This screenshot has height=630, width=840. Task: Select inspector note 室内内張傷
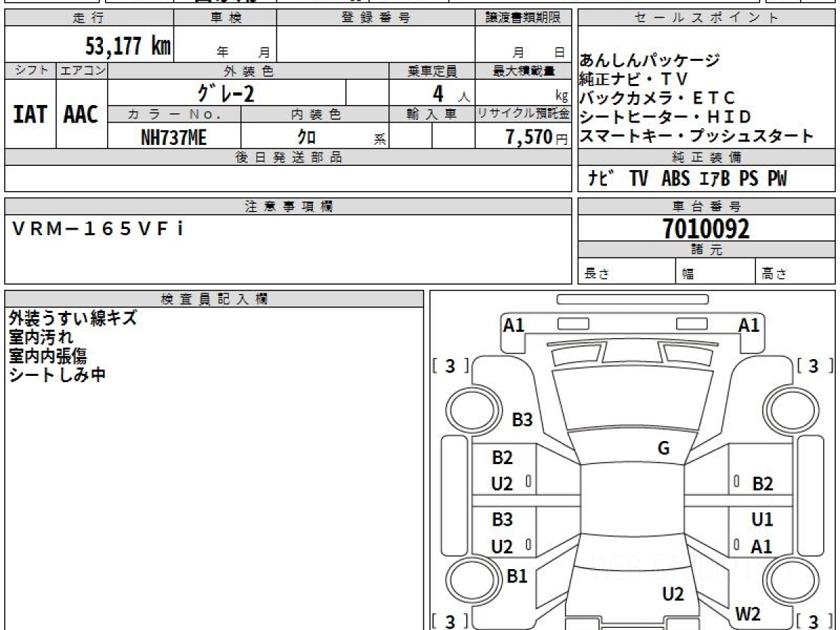49,356
